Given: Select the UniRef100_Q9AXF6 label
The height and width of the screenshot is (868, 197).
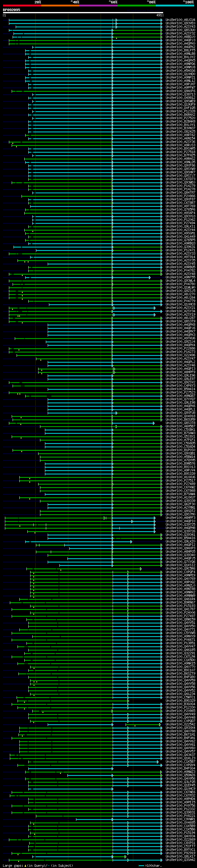Looking at the screenshot, I should pos(180,91).
